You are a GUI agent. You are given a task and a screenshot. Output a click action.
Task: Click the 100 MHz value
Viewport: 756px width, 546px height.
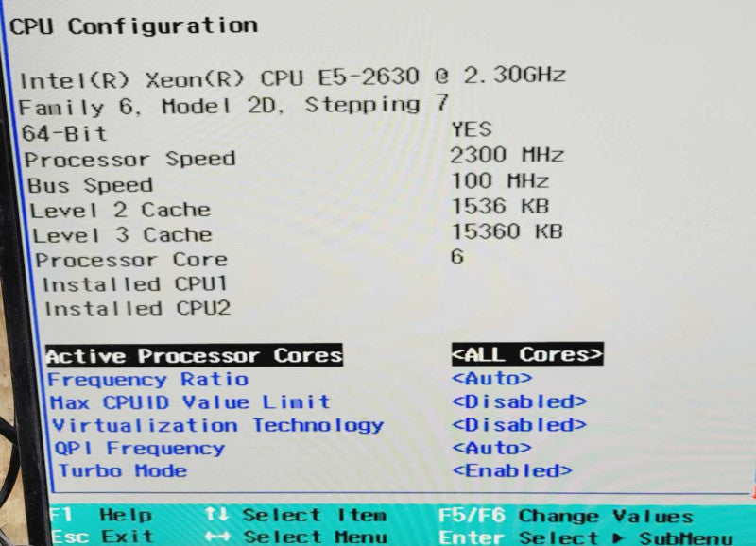pos(500,180)
